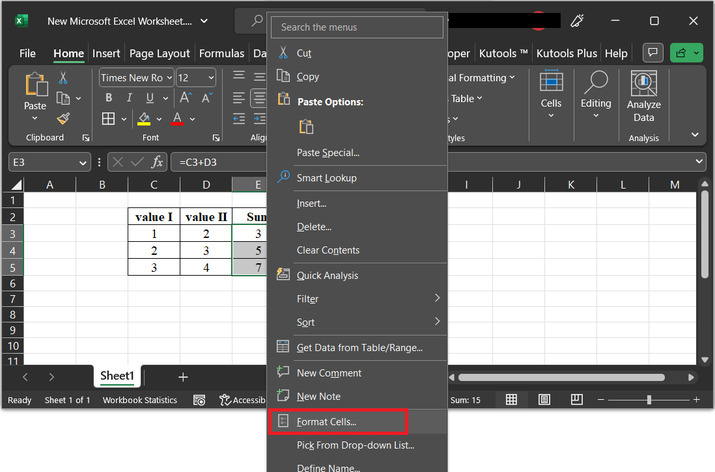
Task: Choose Paste Special from the context menu
Action: (x=357, y=153)
